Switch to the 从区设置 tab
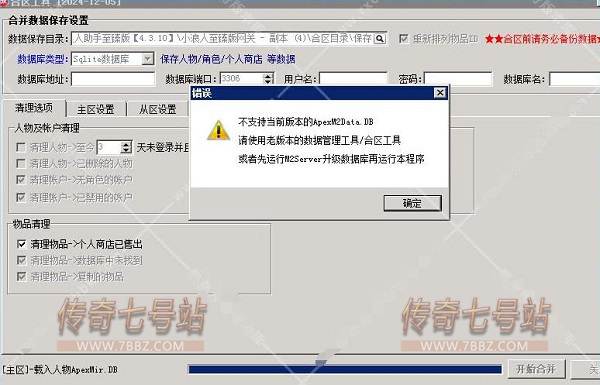Screen dimensions: 600x385 158,109
